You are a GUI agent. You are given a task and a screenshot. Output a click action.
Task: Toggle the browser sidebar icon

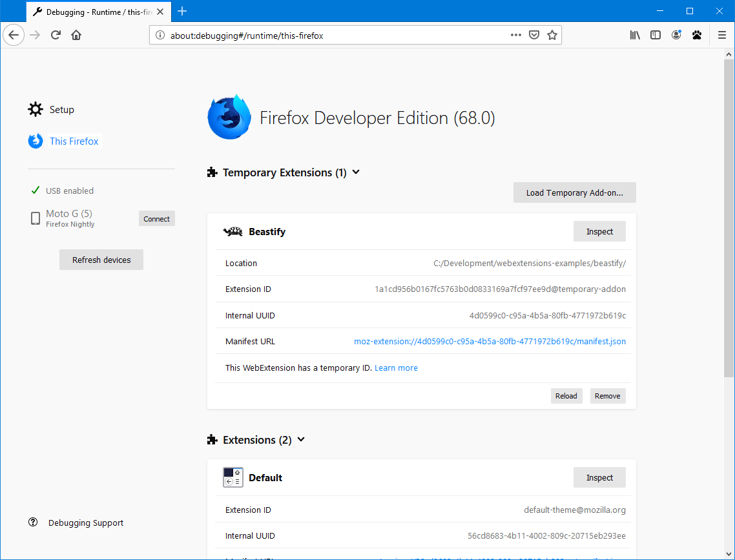coord(656,35)
